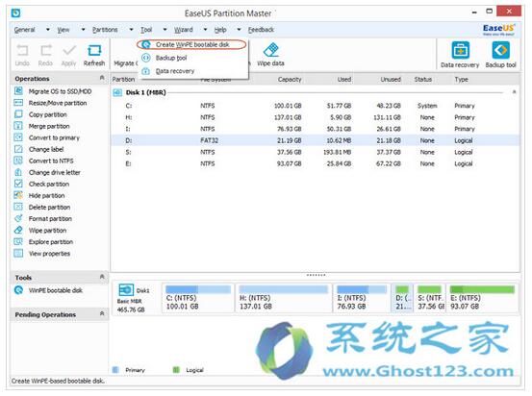
Task: Open the Feedback menu
Action: click(x=261, y=30)
